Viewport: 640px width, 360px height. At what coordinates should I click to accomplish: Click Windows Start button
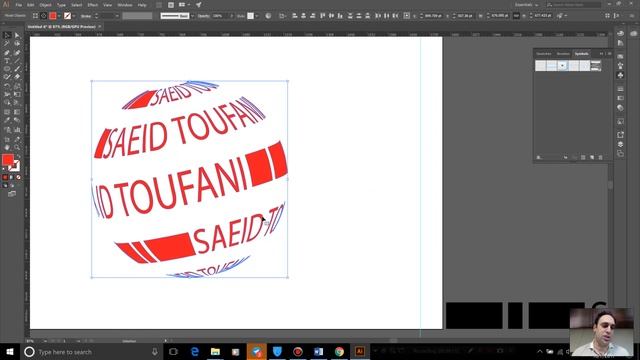(10, 351)
